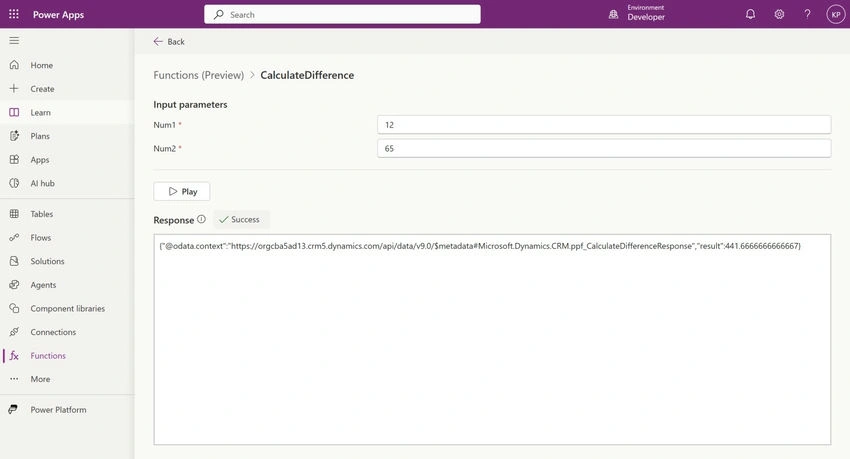
Task: Click the Component libraries icon
Action: pos(14,308)
